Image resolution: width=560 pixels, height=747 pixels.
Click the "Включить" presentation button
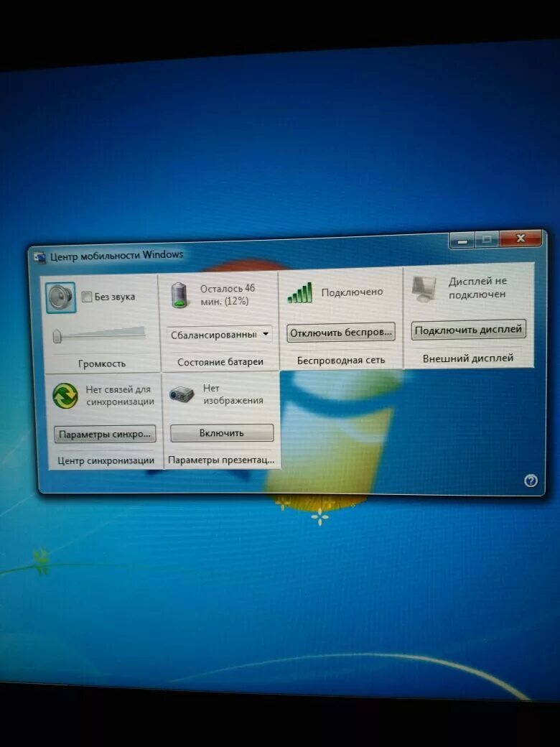click(222, 433)
